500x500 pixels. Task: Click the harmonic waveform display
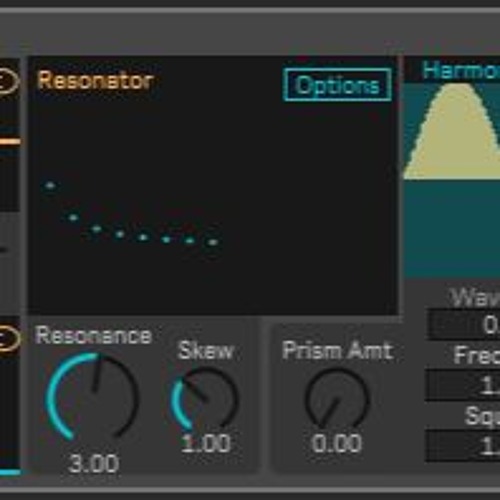pyautogui.click(x=452, y=180)
